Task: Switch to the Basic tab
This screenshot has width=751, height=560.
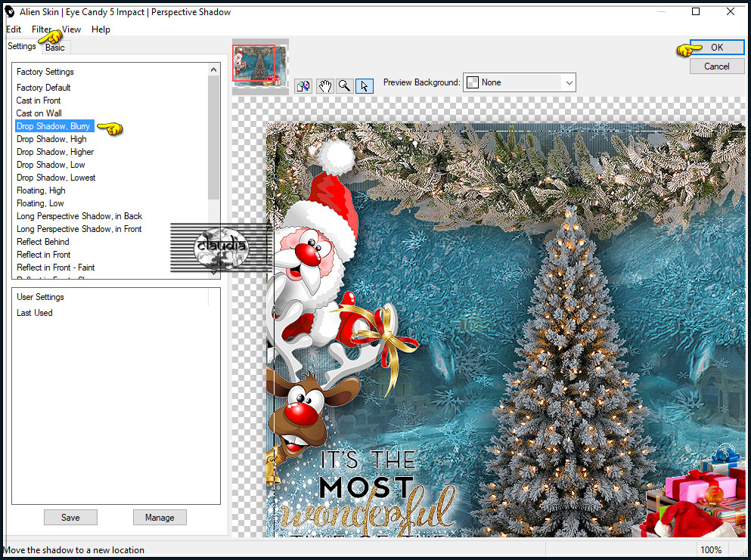Action: 55,48
